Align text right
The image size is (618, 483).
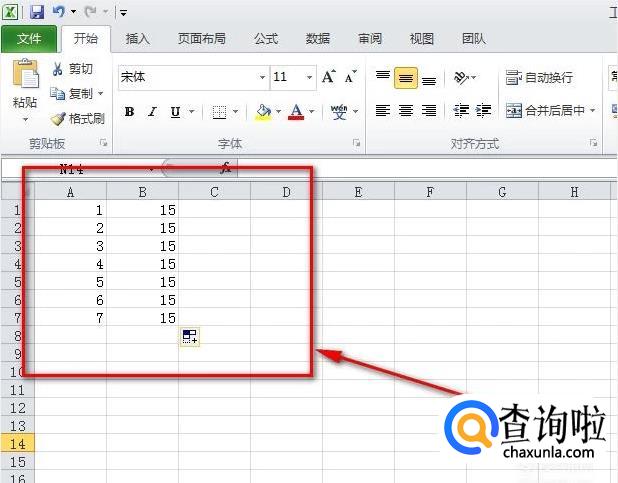coord(429,110)
